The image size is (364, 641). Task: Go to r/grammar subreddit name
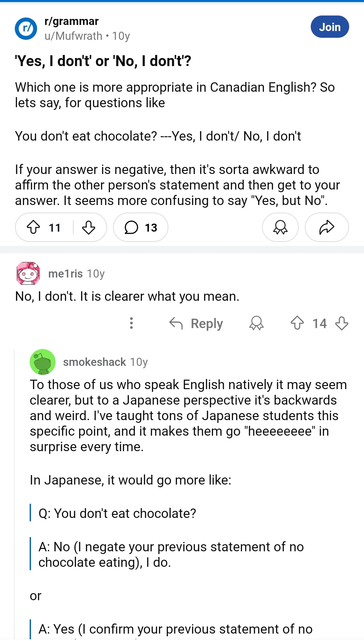coord(71,21)
